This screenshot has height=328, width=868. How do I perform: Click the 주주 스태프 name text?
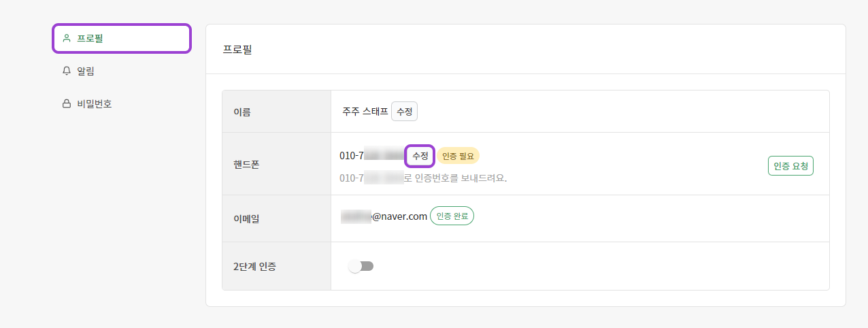pos(365,112)
